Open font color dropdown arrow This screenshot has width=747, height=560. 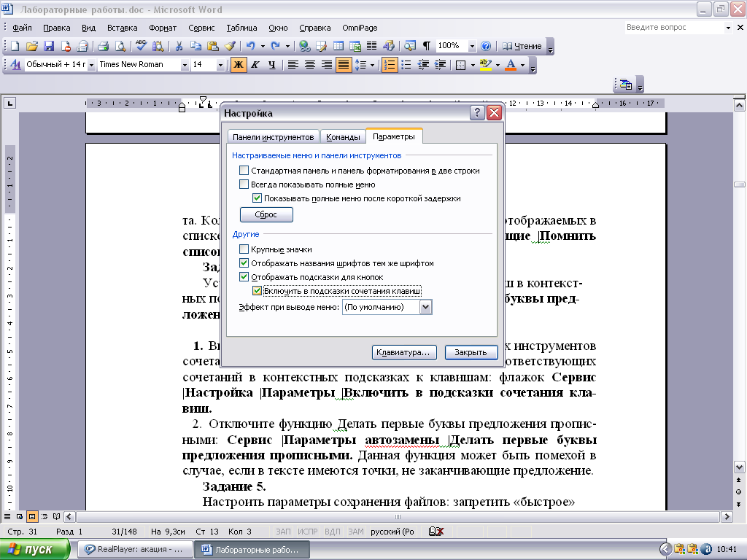522,65
